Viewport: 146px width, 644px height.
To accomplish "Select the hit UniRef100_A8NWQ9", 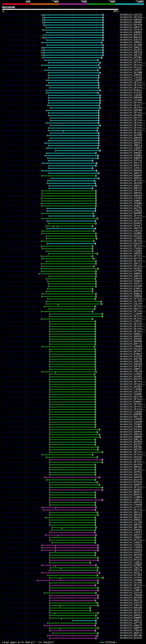I will coord(131,437).
